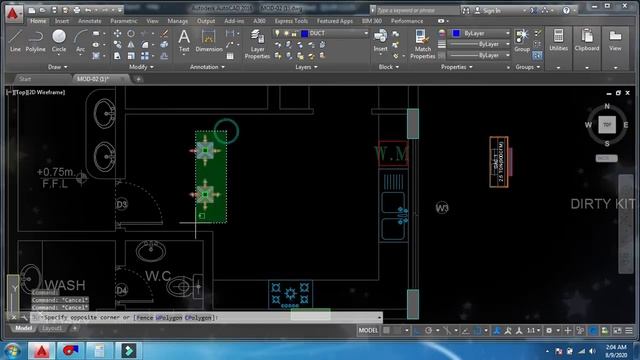Toggle grid display in status bar
Image resolution: width=640 pixels, height=360 pixels.
coord(386,330)
